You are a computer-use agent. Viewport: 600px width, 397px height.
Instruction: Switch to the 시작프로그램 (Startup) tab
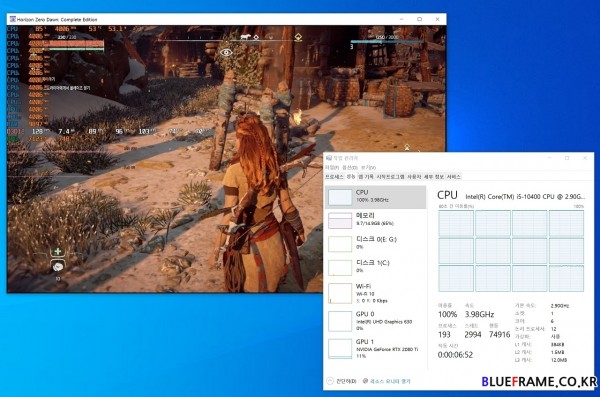point(390,176)
